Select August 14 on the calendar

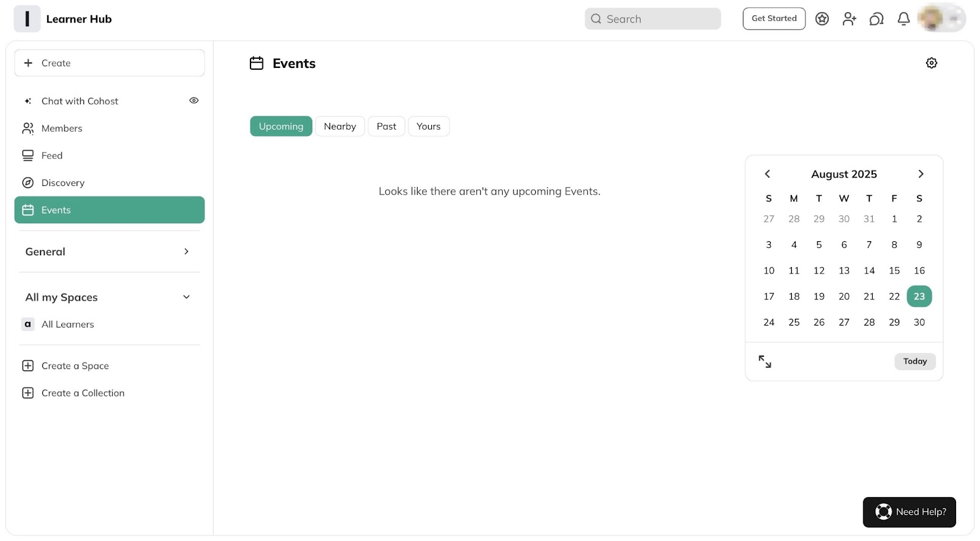click(x=869, y=270)
